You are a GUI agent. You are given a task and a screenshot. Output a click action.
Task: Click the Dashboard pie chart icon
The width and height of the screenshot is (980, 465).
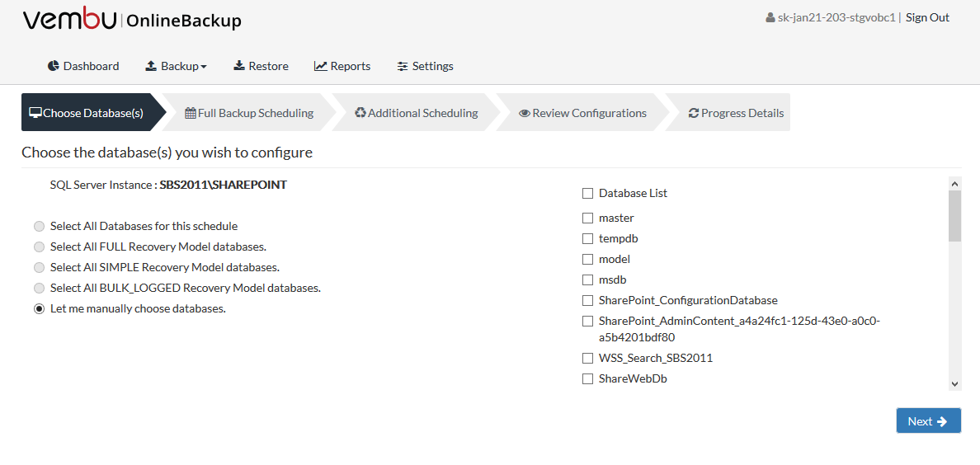tap(53, 66)
